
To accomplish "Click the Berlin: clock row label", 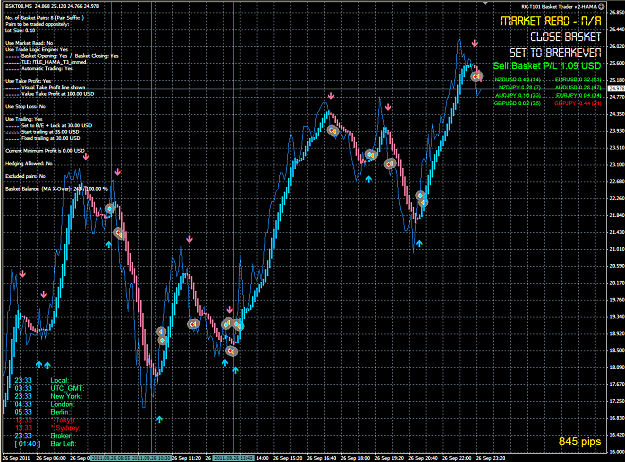I will 61,412.
